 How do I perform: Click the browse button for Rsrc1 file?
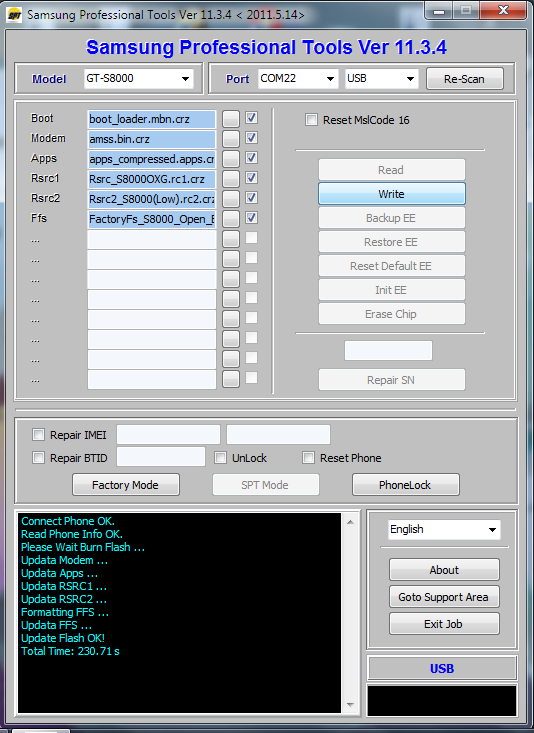[x=231, y=179]
